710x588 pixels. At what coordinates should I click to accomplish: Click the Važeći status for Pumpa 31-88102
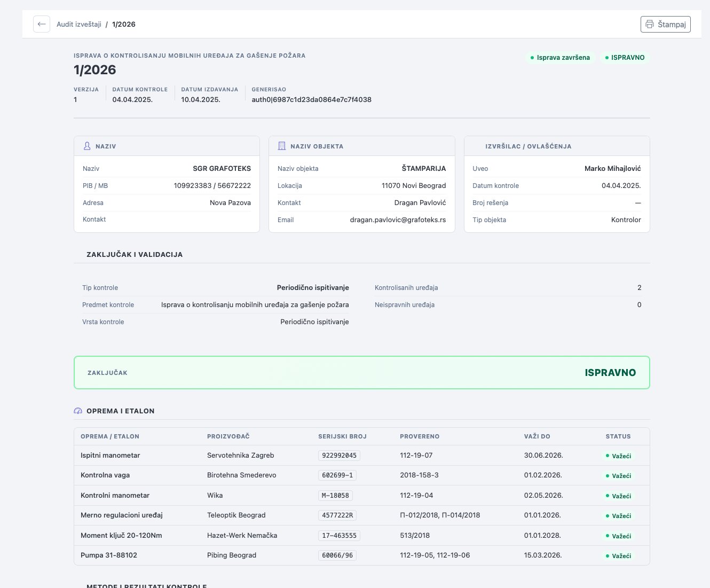(x=618, y=556)
